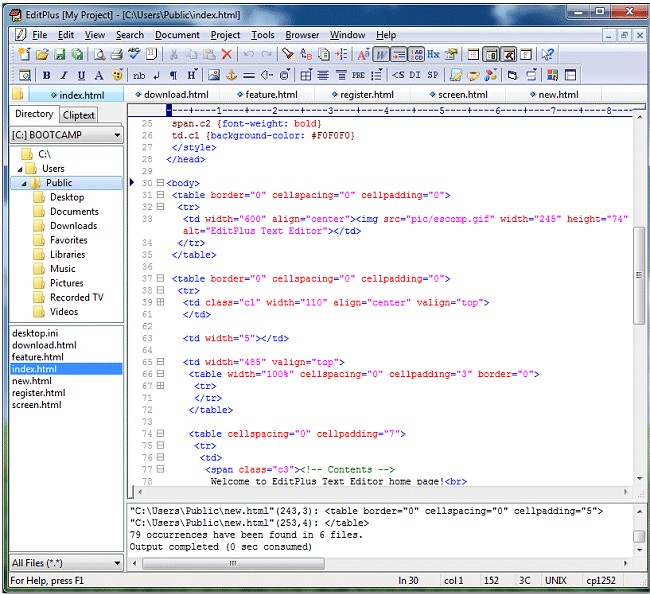Toggle the word wrap W button
This screenshot has width=650, height=595.
click(x=380, y=55)
